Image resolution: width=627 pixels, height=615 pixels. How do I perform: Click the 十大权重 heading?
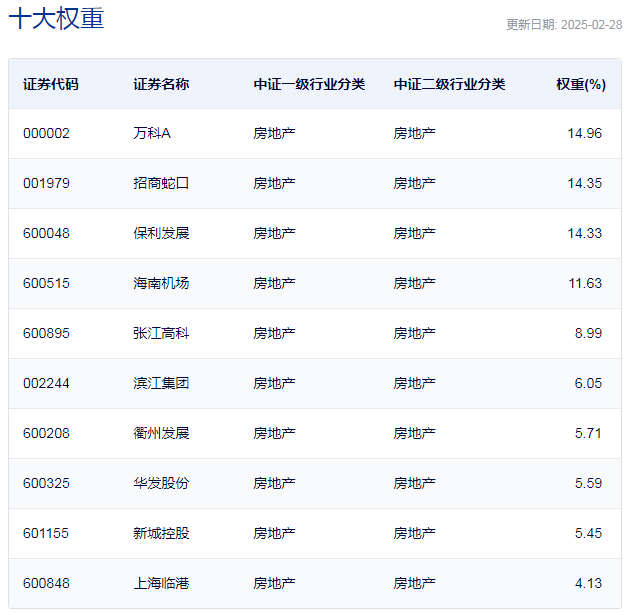coord(56,18)
